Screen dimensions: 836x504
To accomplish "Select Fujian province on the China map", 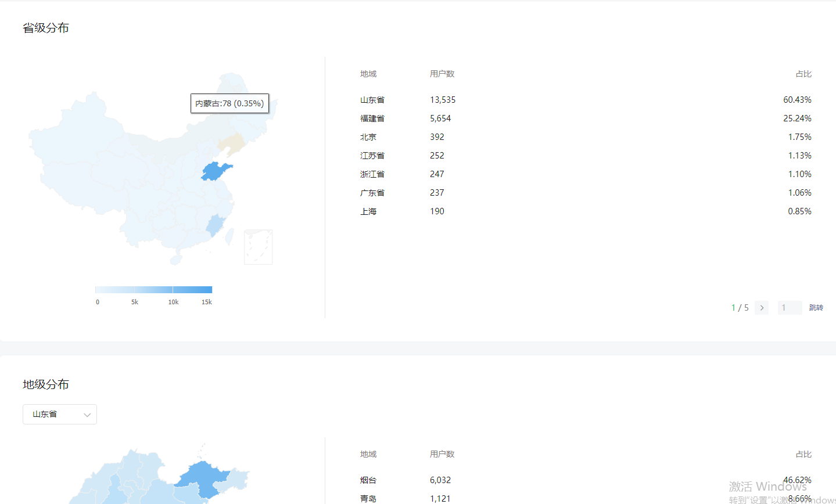I will (215, 225).
